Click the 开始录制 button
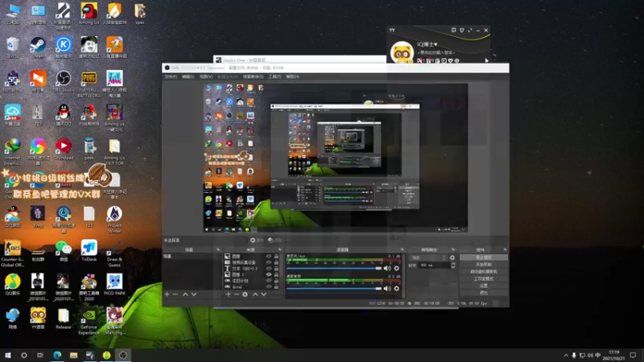Screen dimensions: 644x362 [484, 265]
